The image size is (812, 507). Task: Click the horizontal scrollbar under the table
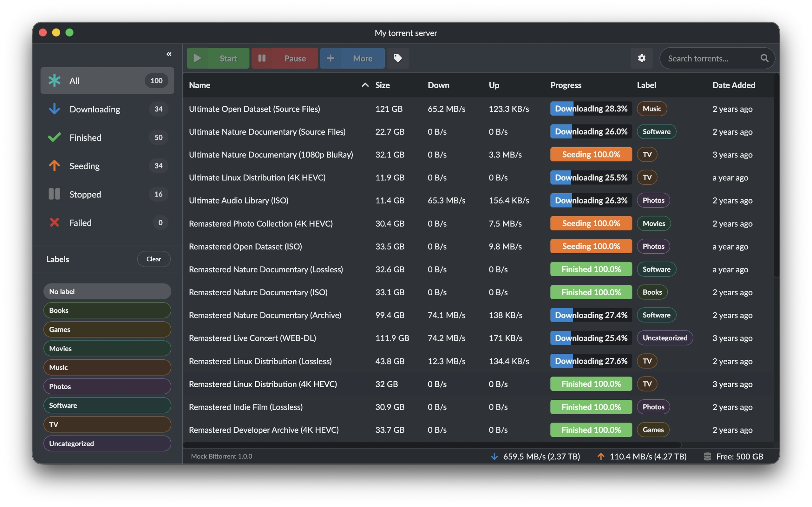coord(432,445)
